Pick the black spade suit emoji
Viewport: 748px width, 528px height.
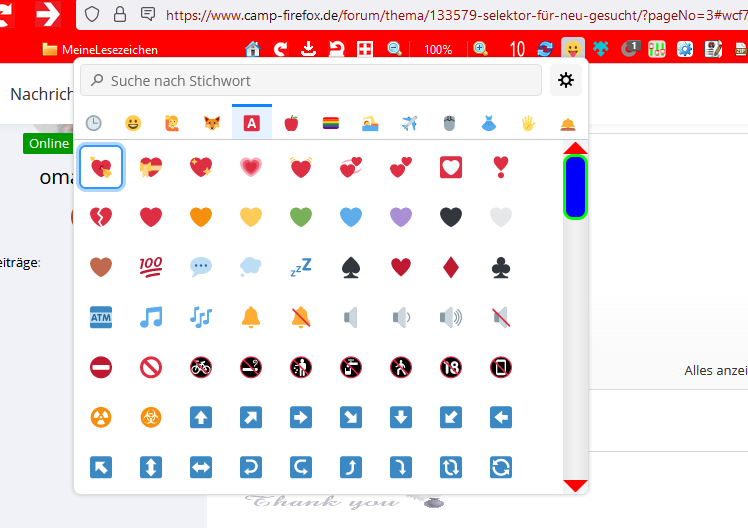pyautogui.click(x=351, y=267)
